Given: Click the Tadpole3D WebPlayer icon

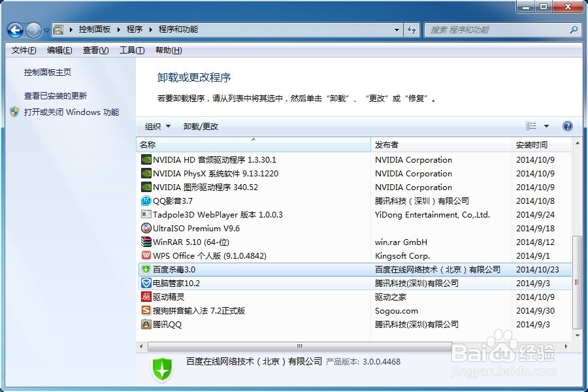Looking at the screenshot, I should pyautogui.click(x=146, y=214).
